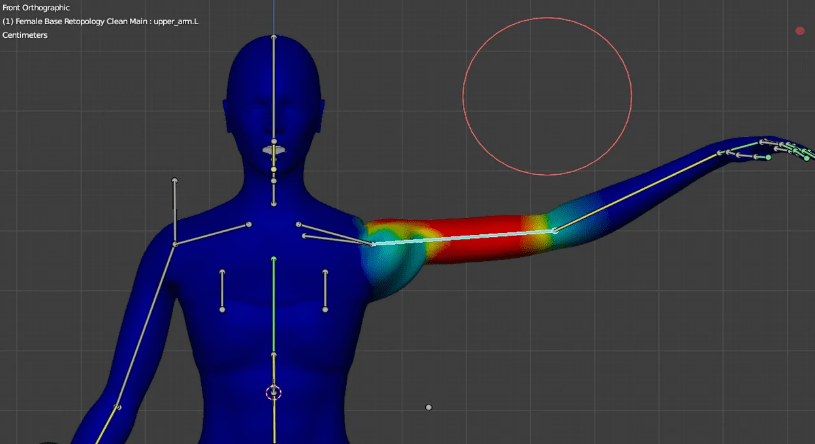Screen dimensions: 815x444
Task: Click the "Front Orthographic" view label
Action: [36, 8]
